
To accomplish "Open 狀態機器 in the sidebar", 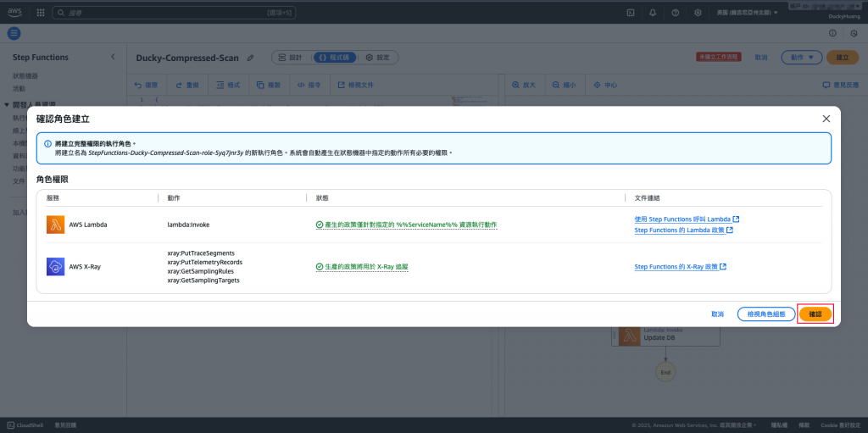I will coord(25,76).
